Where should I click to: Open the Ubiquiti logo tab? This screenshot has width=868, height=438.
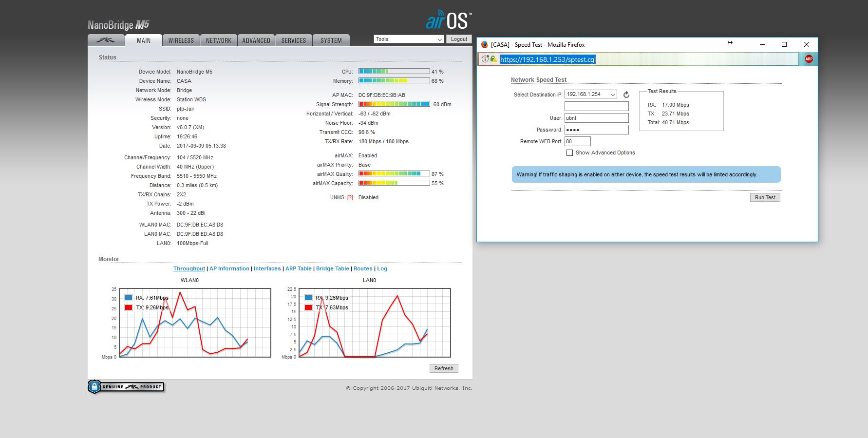tap(106, 40)
